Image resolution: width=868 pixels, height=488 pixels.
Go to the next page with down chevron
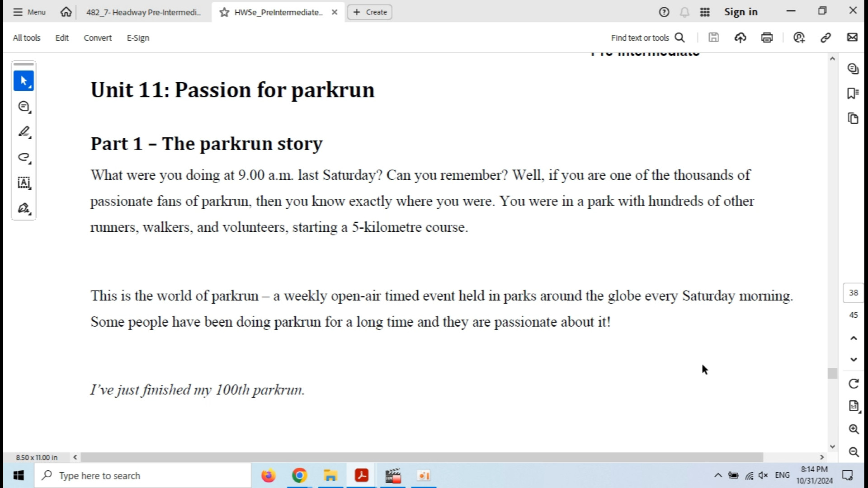[853, 360]
